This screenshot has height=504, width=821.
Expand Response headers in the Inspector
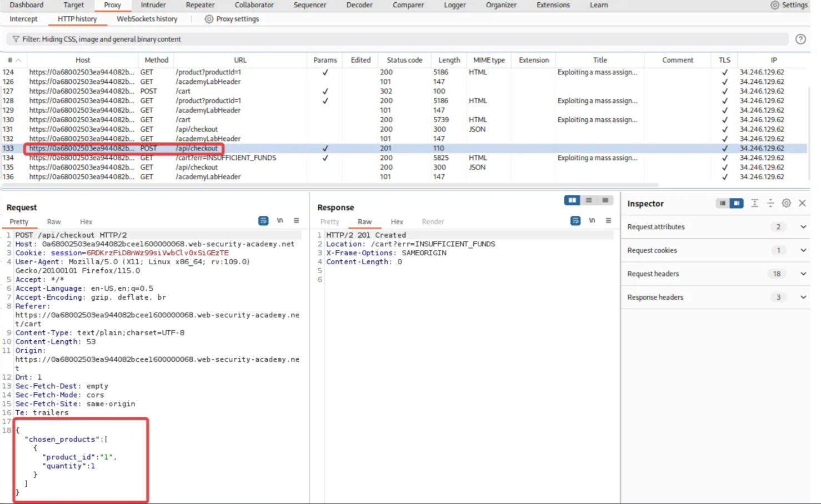803,297
